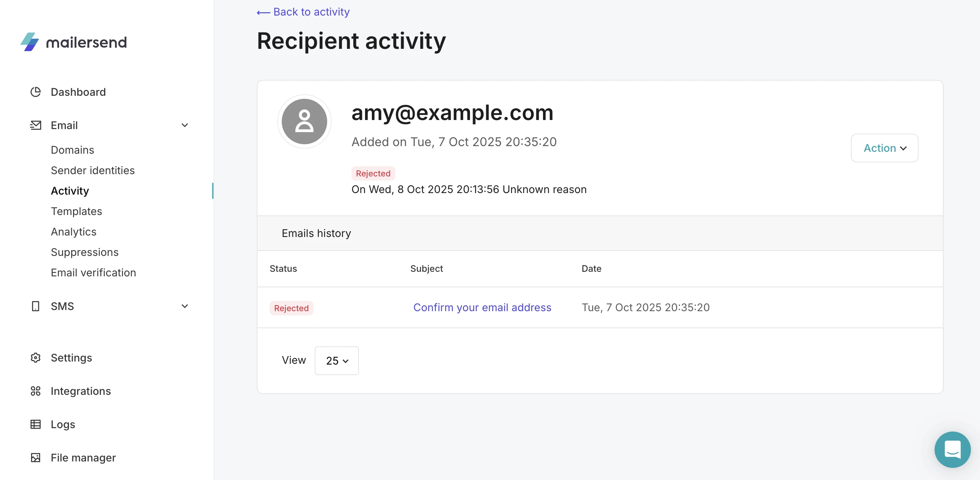Click the recipient avatar circle

click(x=304, y=122)
